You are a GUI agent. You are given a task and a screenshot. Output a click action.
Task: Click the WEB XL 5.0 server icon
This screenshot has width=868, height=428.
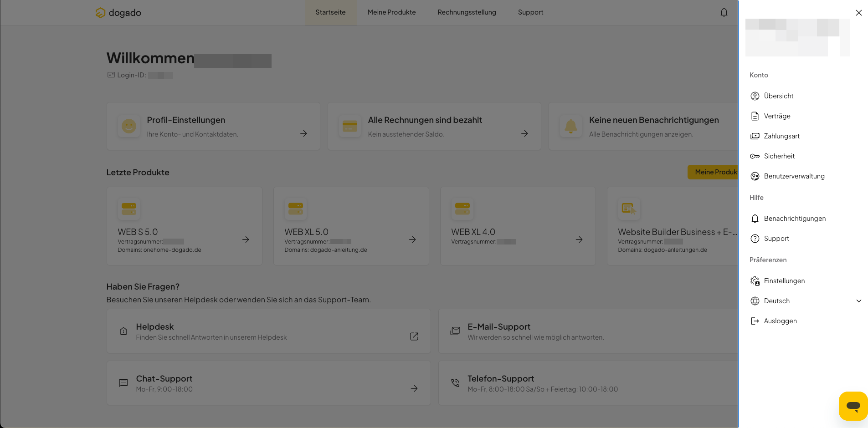click(x=296, y=209)
